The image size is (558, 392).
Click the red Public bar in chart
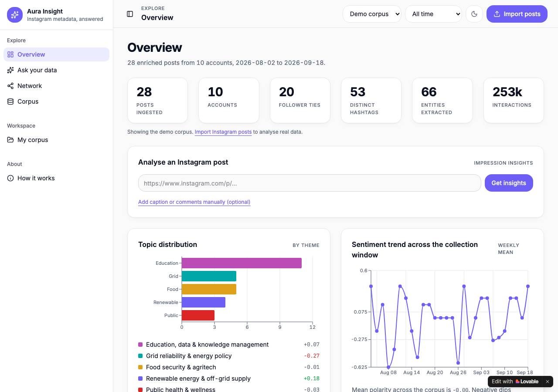pos(198,315)
